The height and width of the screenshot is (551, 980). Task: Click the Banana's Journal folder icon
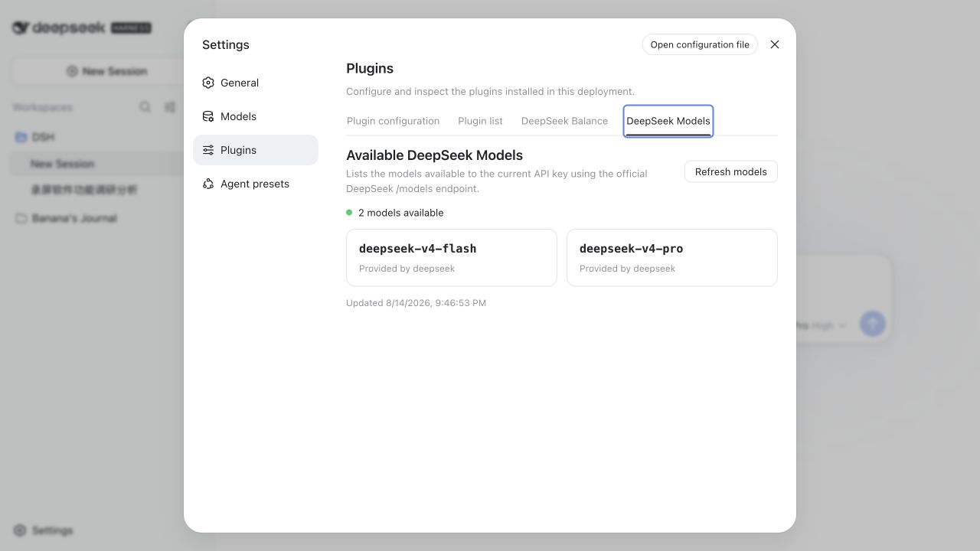point(21,218)
